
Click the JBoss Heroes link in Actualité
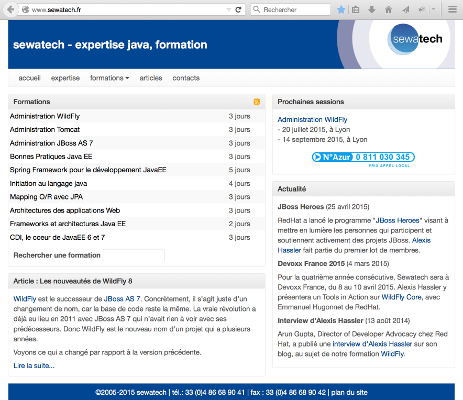397,221
